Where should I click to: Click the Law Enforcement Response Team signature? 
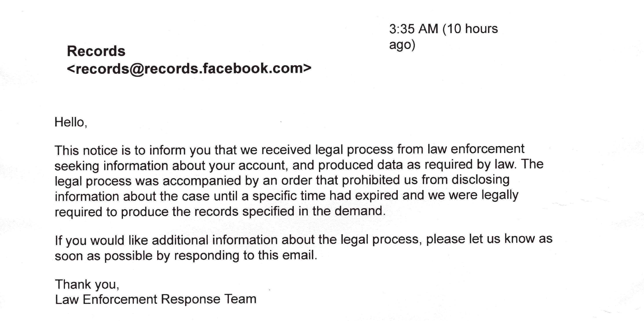click(155, 299)
